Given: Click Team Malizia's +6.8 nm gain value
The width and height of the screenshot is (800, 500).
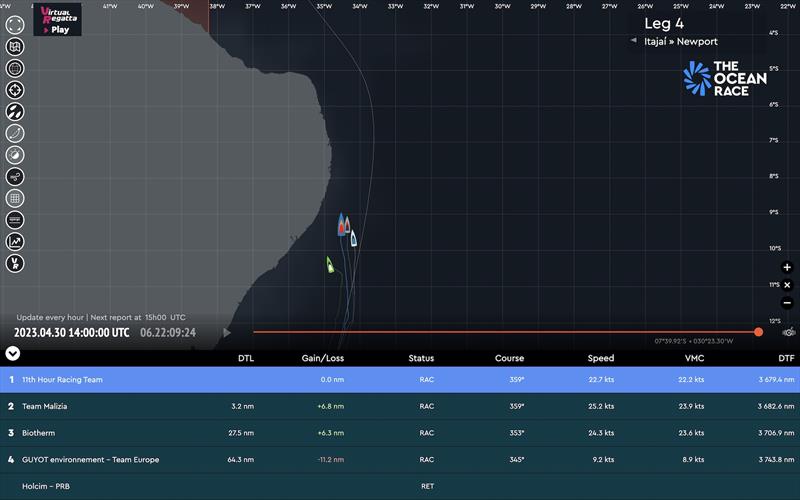Looking at the screenshot, I should (x=331, y=407).
